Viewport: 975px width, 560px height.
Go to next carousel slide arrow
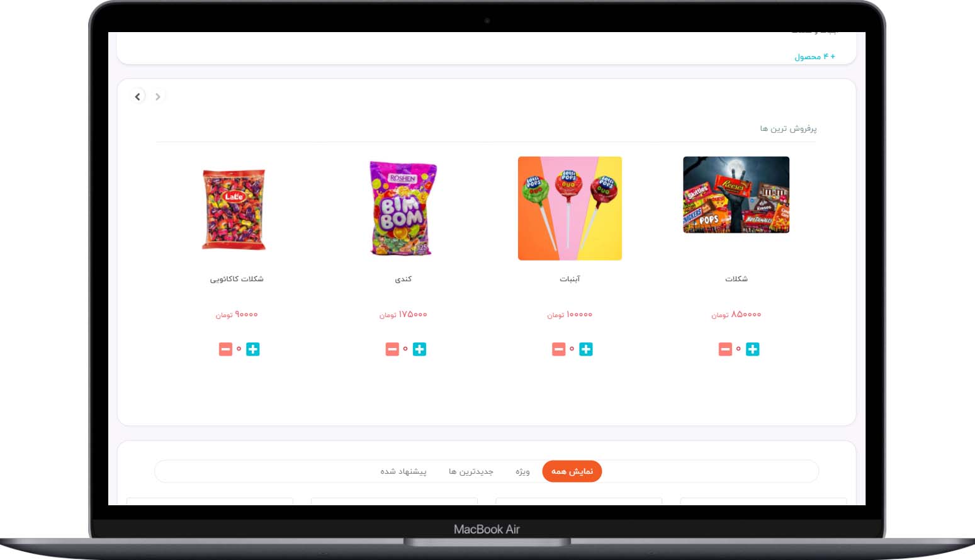(138, 96)
